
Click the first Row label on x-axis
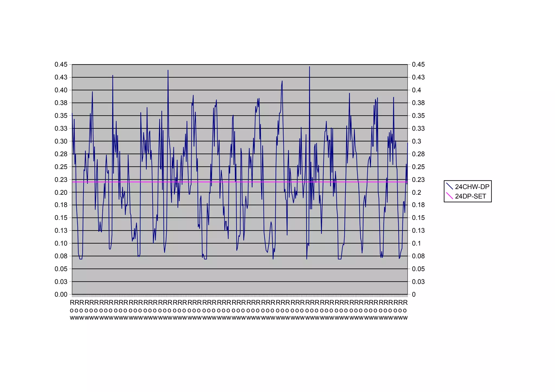[72, 310]
